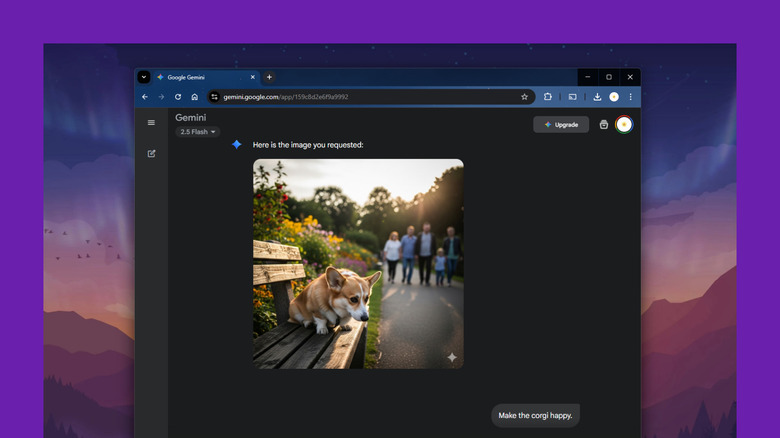The height and width of the screenshot is (438, 780).
Task: Open the Chrome three-dot menu
Action: [630, 97]
